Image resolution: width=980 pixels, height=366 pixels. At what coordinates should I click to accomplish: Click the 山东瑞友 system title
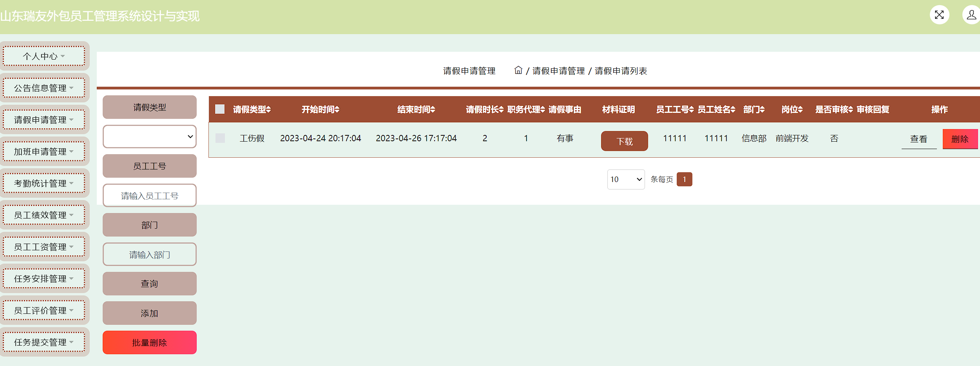point(100,16)
